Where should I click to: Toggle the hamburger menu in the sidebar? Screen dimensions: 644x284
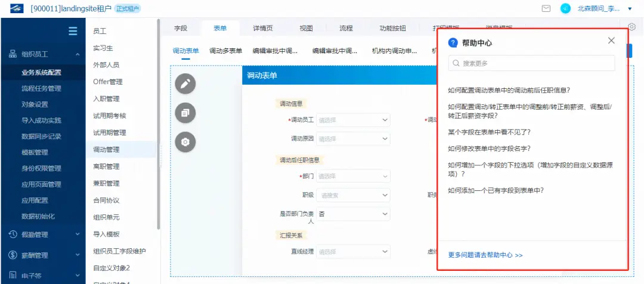(73, 31)
